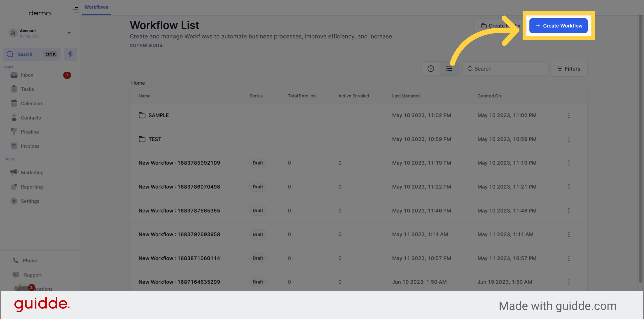Open the options menu for TEST folder
The image size is (644, 319).
point(569,139)
